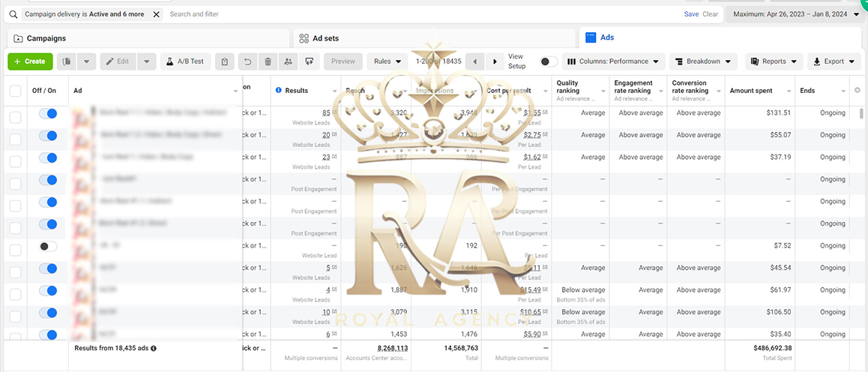
Task: Turn off the ad that spent $106.50
Action: [48, 313]
